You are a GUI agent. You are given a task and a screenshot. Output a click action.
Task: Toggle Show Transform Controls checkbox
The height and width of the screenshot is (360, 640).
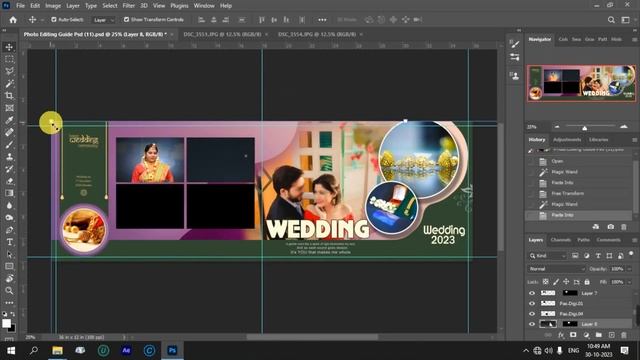pos(127,20)
